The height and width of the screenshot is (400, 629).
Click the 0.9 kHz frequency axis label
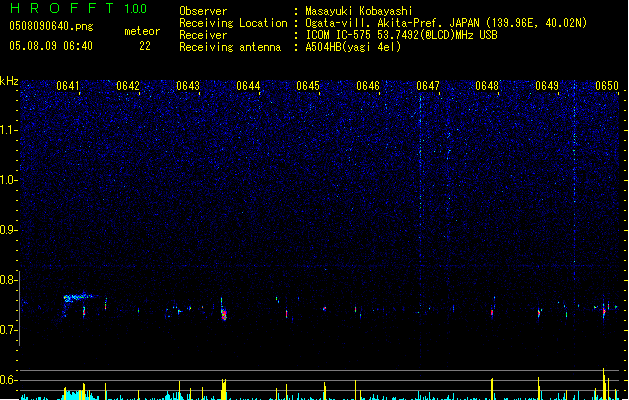8,230
